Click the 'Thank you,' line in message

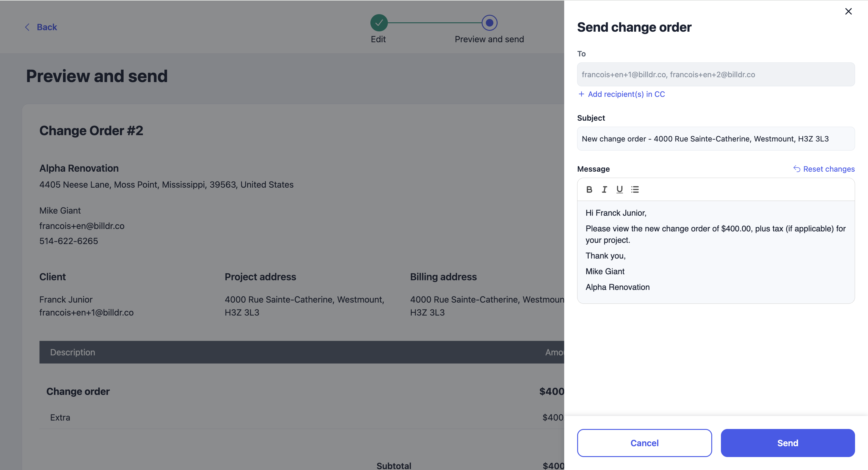[605, 256]
